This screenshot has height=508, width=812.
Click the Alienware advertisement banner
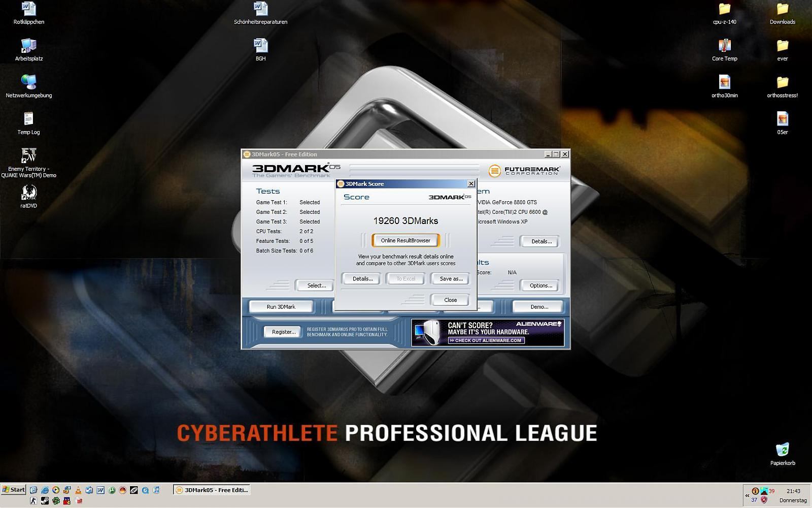pyautogui.click(x=488, y=332)
